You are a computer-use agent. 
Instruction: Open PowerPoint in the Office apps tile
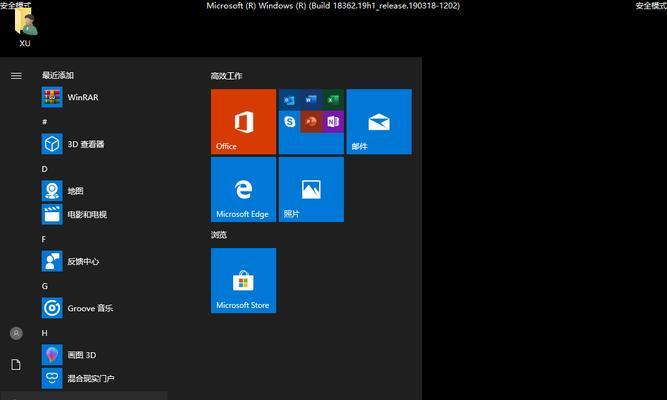coord(311,122)
